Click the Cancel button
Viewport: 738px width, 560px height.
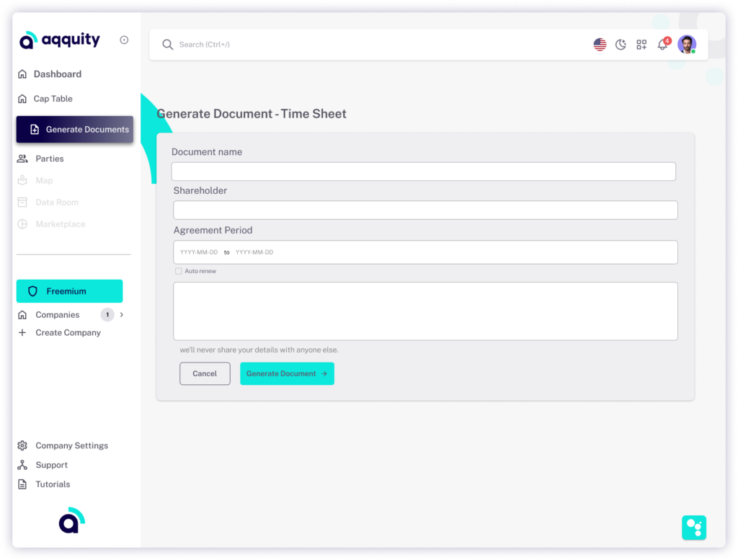[205, 373]
